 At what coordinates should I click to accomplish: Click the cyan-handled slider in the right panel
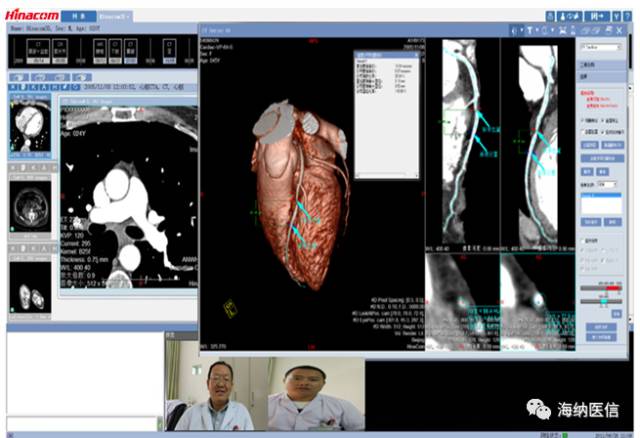click(x=601, y=301)
